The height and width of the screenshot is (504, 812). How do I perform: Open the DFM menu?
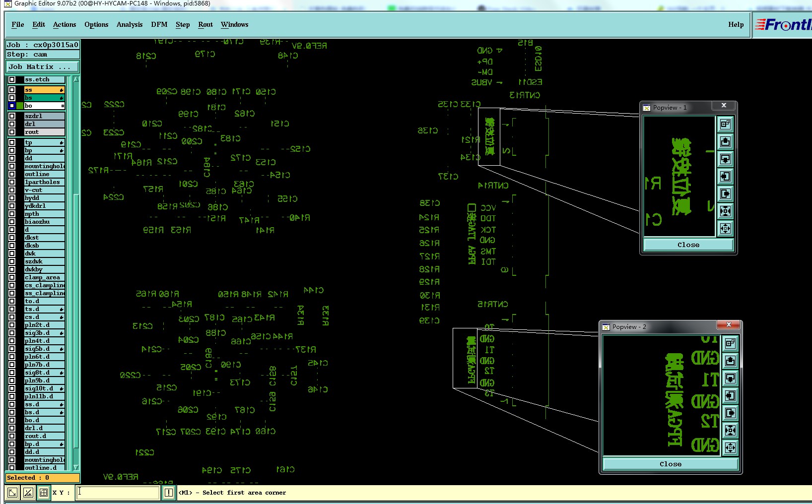(x=159, y=24)
